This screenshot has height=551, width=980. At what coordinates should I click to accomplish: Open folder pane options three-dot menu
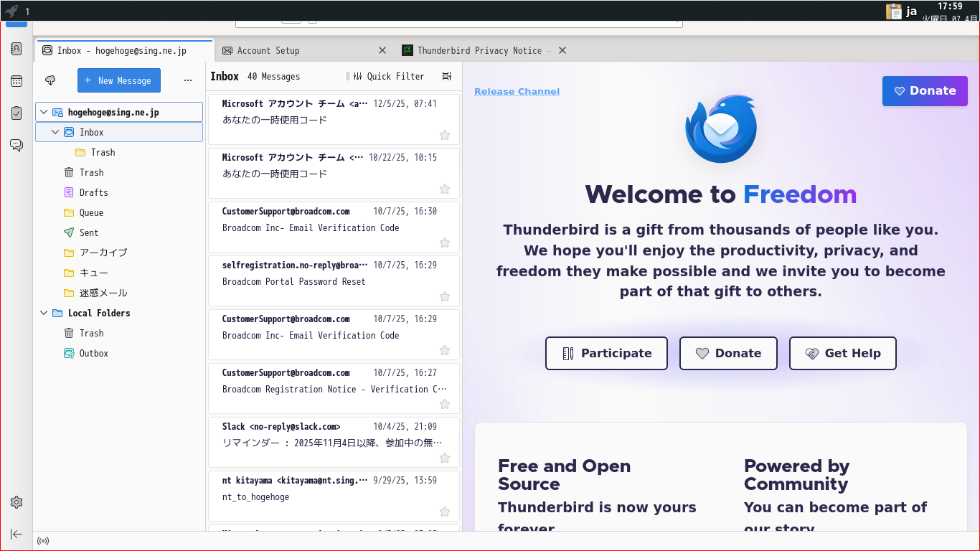pyautogui.click(x=188, y=80)
